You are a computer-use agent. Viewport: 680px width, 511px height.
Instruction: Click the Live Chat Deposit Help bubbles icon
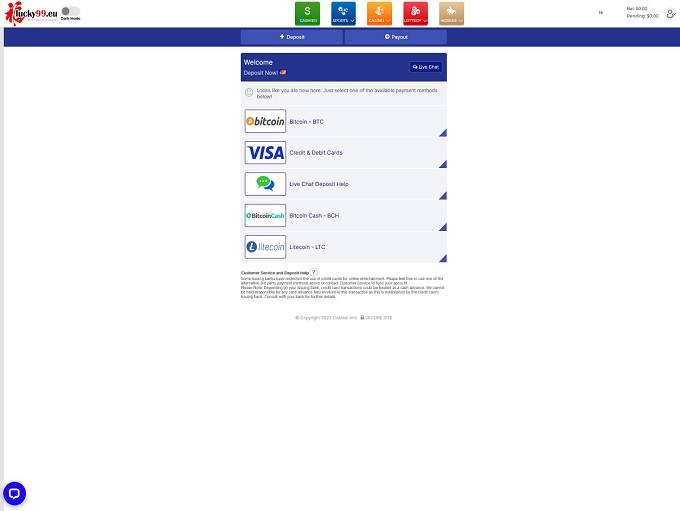point(265,184)
